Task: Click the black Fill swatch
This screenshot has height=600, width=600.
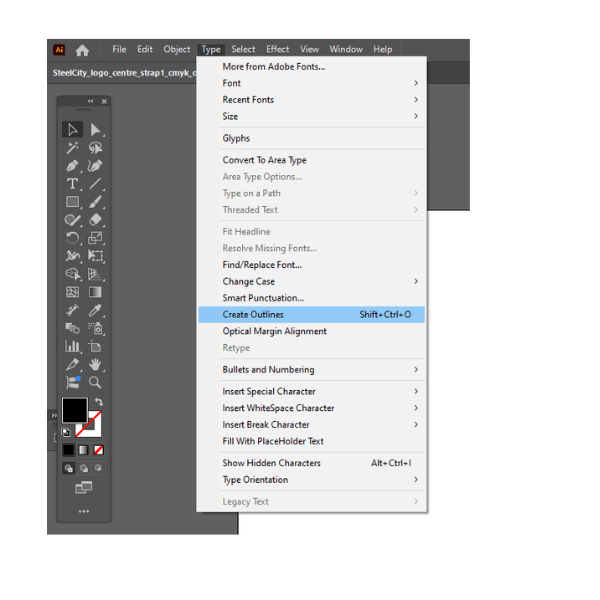Action: click(x=75, y=410)
